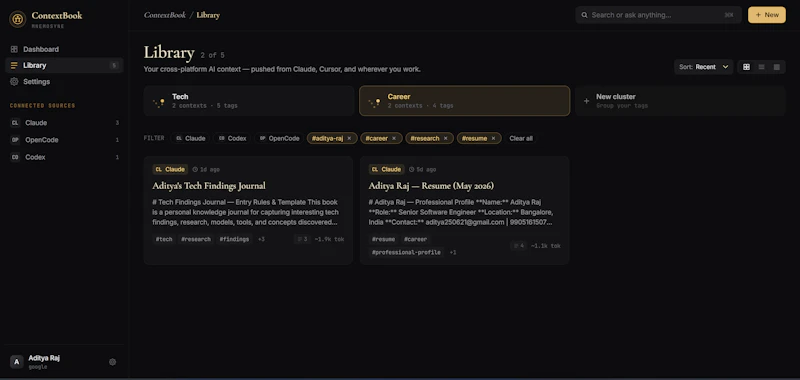This screenshot has width=800, height=380.
Task: Remove the #resume filter tag
Action: 493,138
